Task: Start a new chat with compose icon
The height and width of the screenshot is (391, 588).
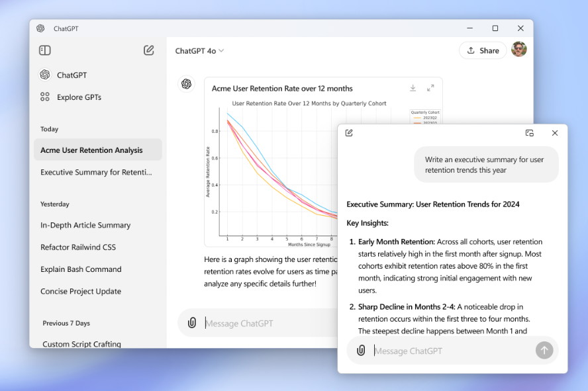Action: tap(149, 50)
